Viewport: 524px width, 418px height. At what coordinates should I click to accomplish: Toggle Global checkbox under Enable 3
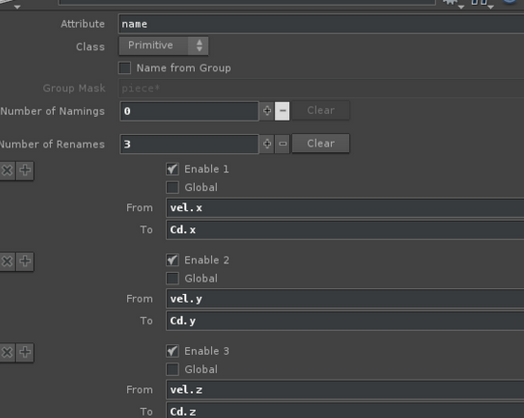pos(172,369)
